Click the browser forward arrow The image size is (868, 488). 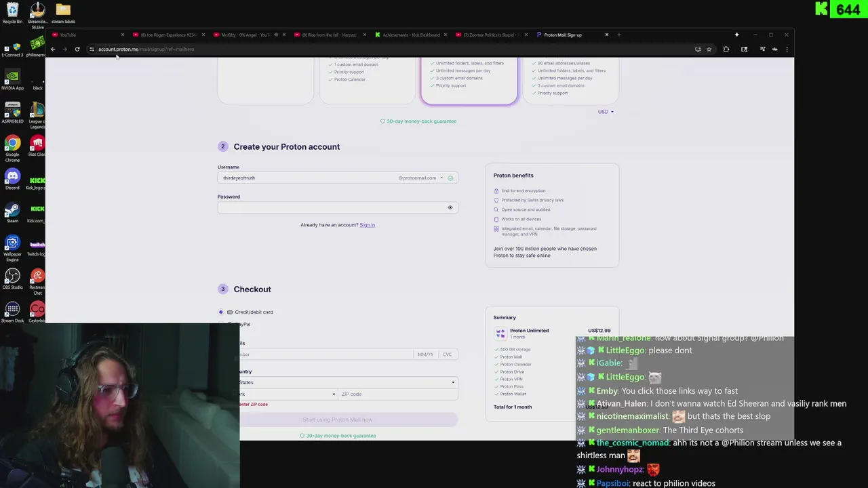click(65, 49)
